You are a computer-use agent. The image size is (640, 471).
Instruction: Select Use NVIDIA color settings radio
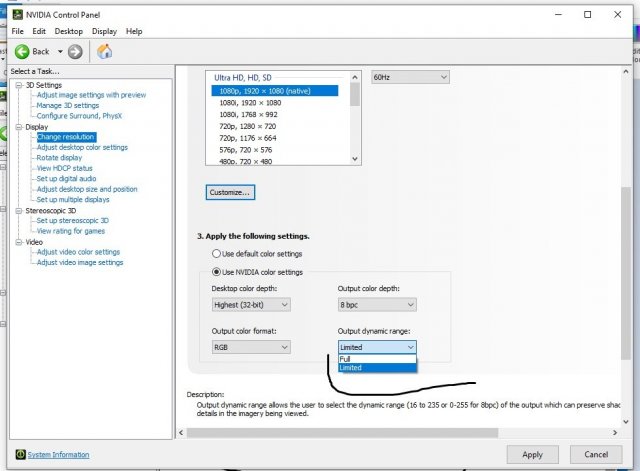tap(216, 272)
